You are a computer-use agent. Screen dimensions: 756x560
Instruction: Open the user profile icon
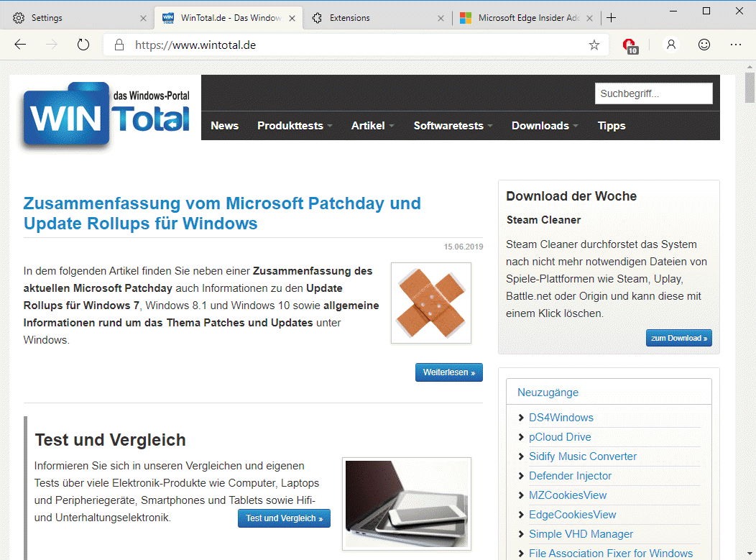(670, 45)
